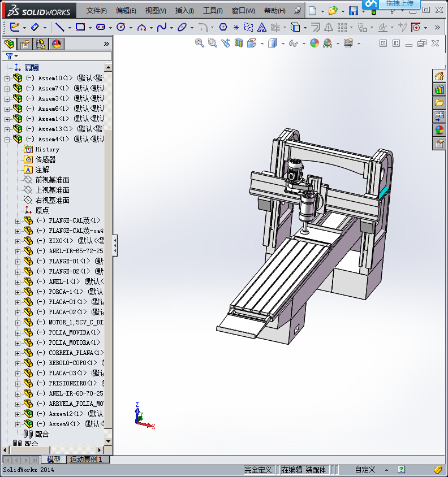Expand the POLIA_MOVIDA<1> part node
The image size is (448, 477).
[x=18, y=333]
